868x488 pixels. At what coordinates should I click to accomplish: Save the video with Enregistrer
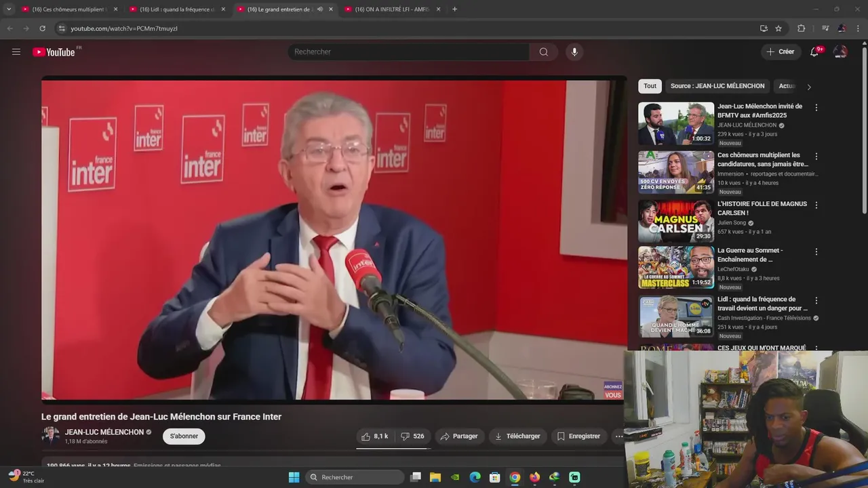(x=578, y=436)
